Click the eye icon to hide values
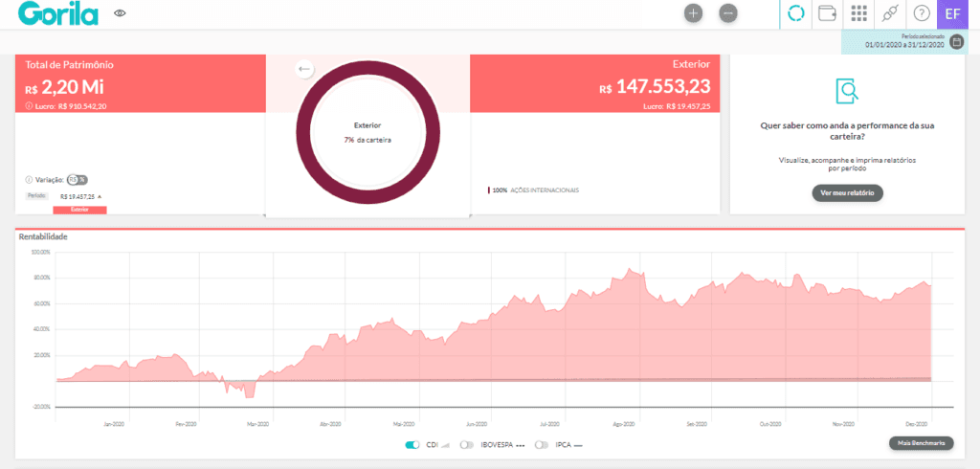This screenshot has height=469, width=980. click(120, 13)
